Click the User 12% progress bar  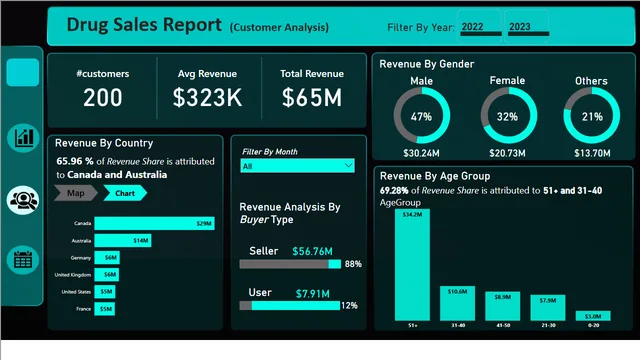290,305
